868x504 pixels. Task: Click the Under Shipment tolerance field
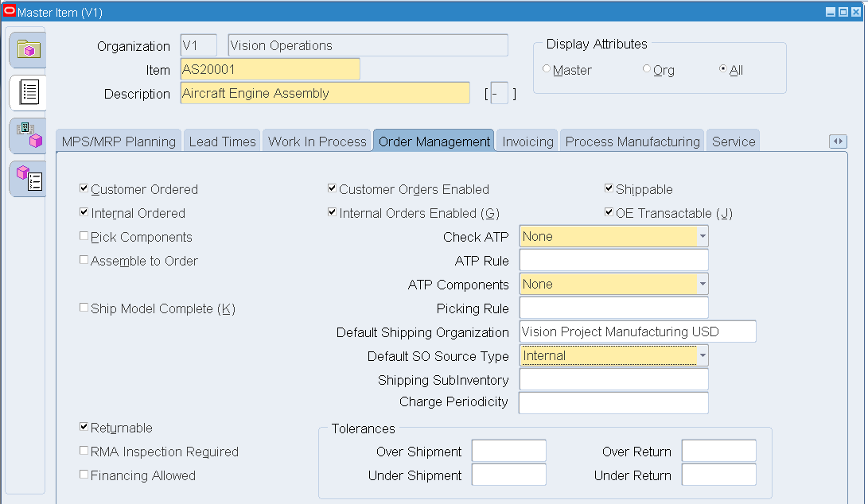(508, 474)
